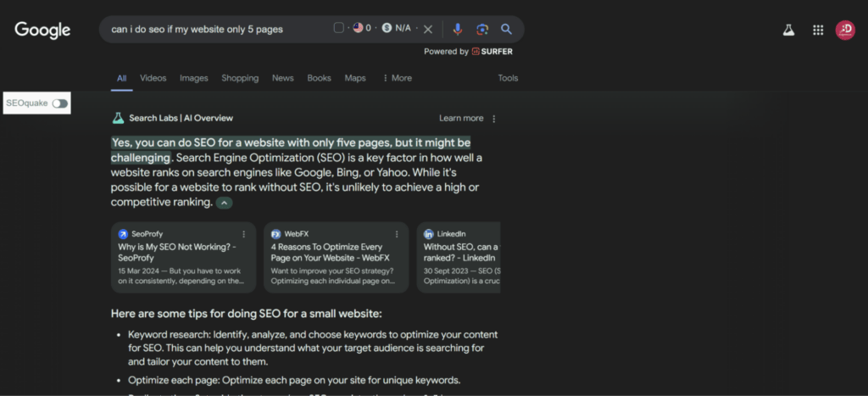Image resolution: width=868 pixels, height=396 pixels.
Task: Open Google Lens image search
Action: point(482,30)
